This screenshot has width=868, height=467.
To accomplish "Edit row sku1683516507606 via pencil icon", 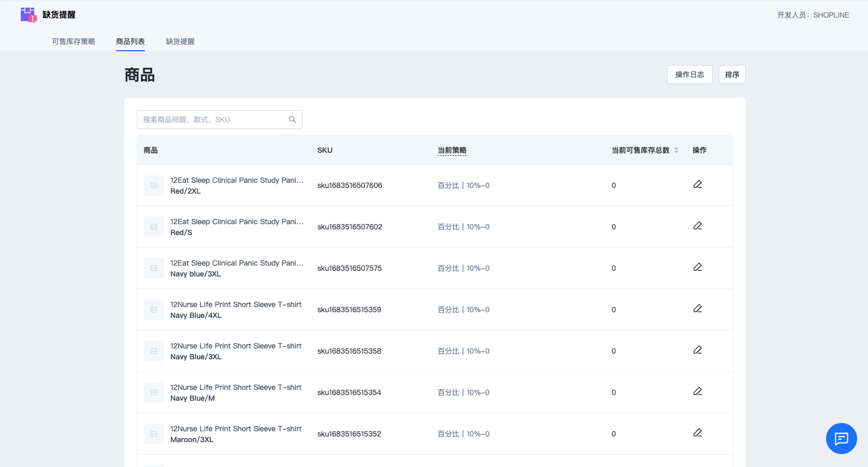I will [x=698, y=184].
